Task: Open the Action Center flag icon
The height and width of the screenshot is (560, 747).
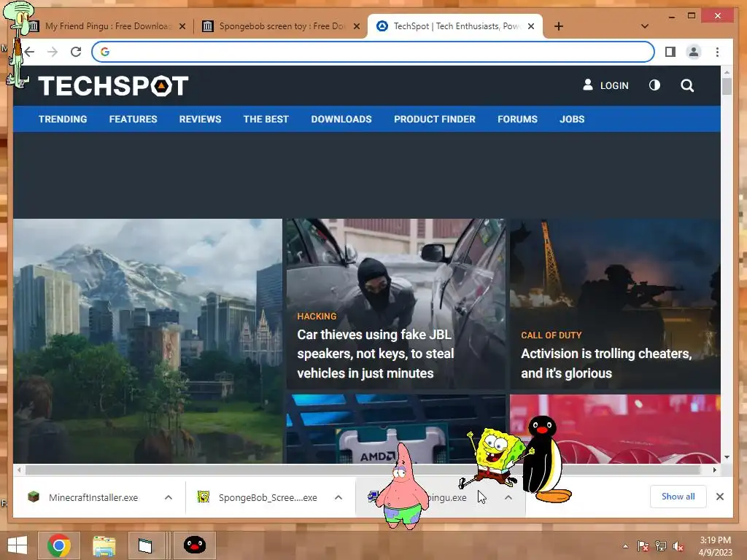Action: pos(643,546)
